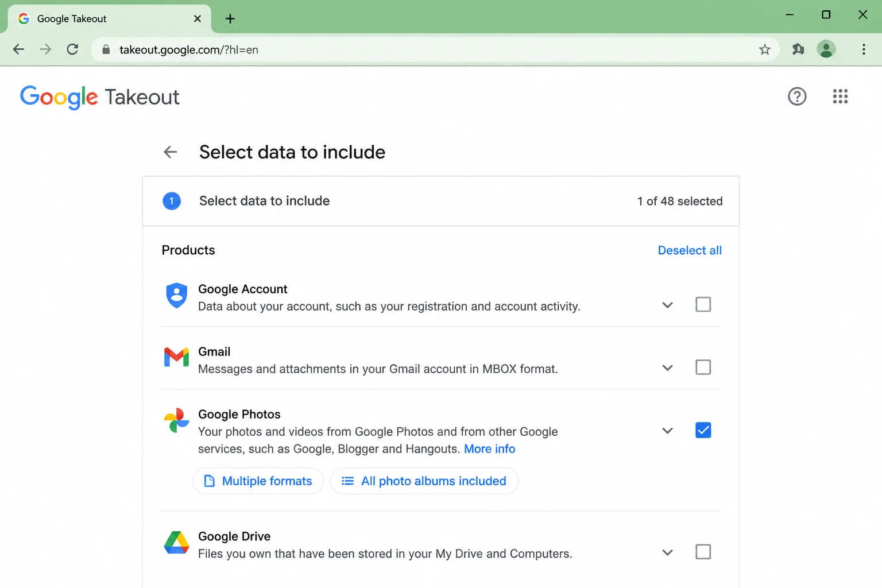Expand Google Drive details chevron

point(667,552)
